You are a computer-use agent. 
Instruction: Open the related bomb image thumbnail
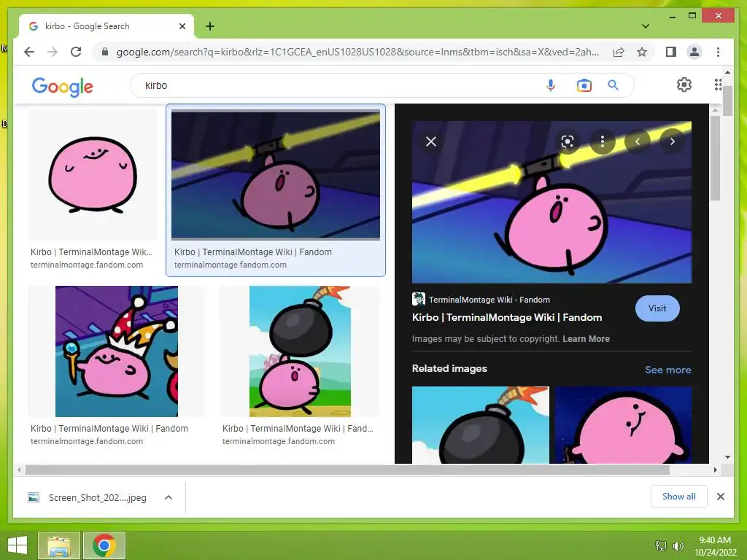(480, 425)
